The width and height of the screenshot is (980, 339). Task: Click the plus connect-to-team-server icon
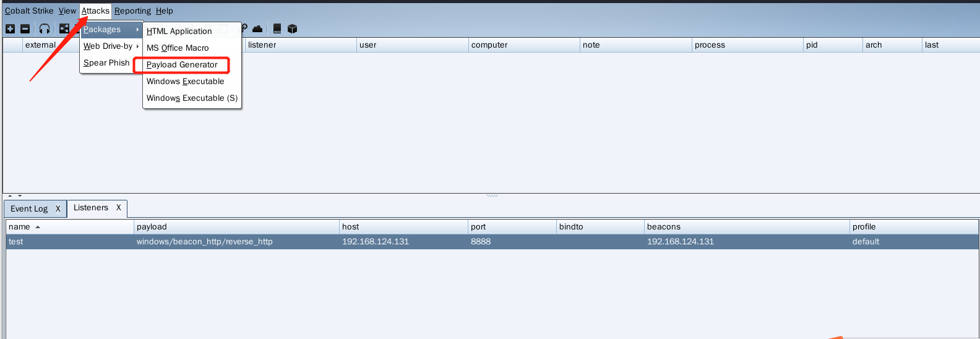[10, 28]
